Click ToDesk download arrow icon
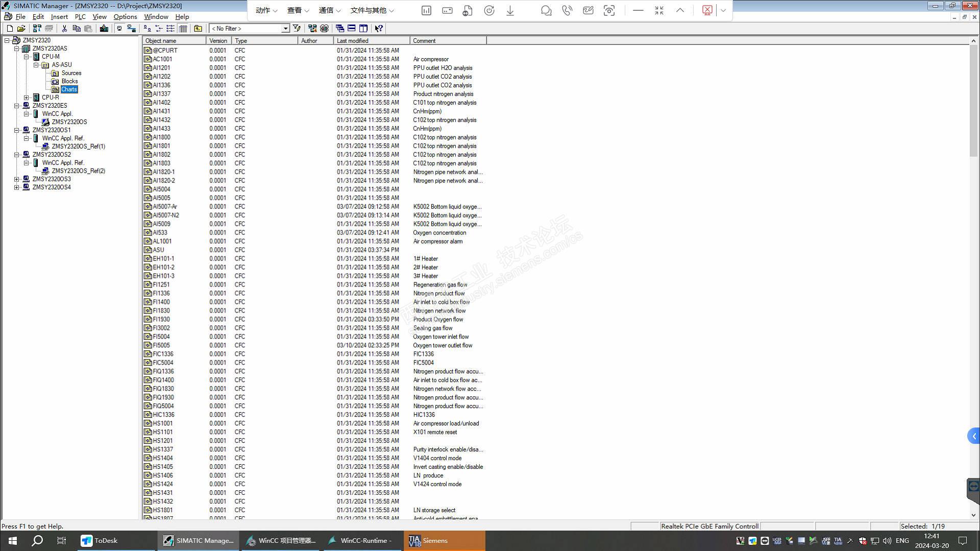The width and height of the screenshot is (980, 551). pyautogui.click(x=510, y=11)
